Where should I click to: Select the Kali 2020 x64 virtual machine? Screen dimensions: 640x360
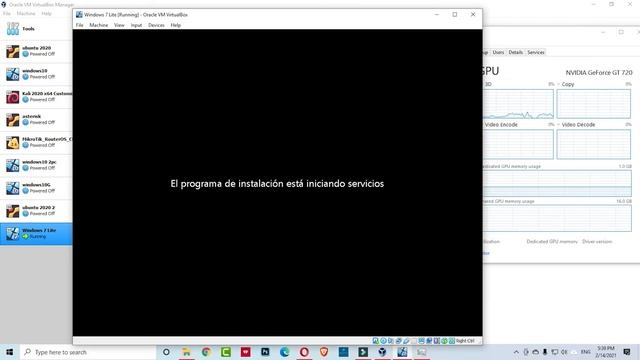coord(36,97)
